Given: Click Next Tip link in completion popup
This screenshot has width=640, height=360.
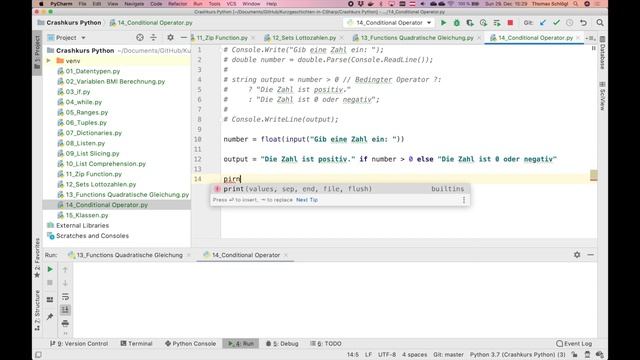Looking at the screenshot, I should tap(307, 200).
